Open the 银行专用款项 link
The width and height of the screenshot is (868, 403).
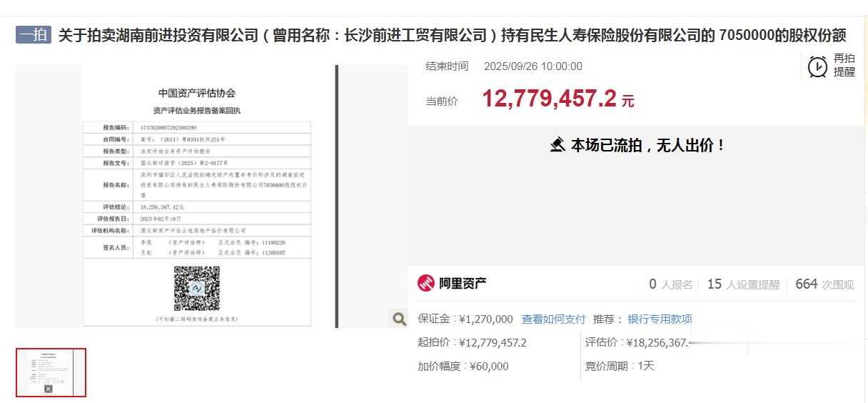660,319
